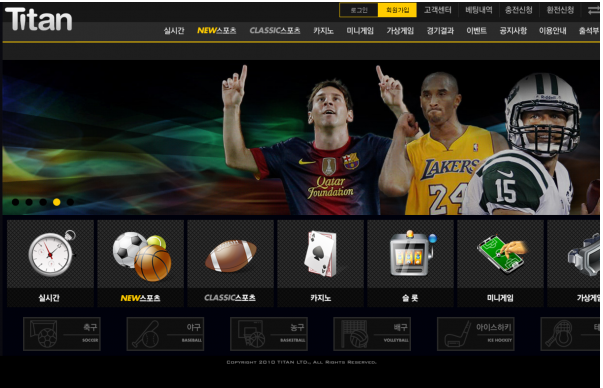Jump to the last banner slide dot
Viewport: 603px width, 388px height.
[x=70, y=202]
